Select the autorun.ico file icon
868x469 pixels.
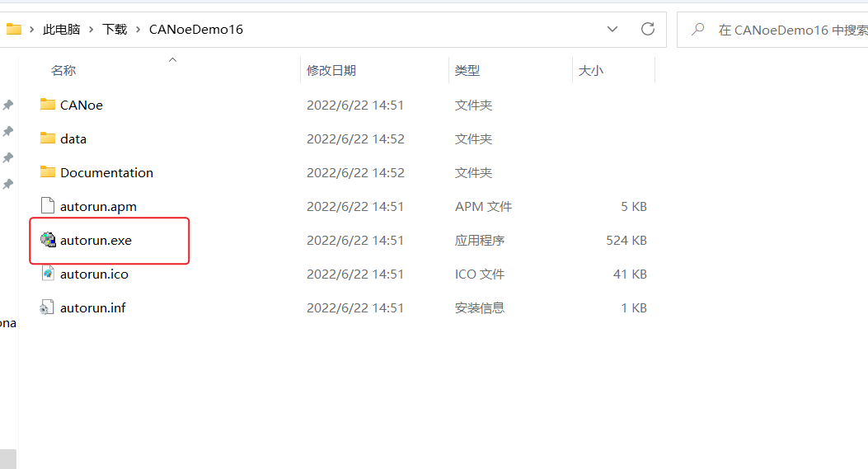click(48, 274)
